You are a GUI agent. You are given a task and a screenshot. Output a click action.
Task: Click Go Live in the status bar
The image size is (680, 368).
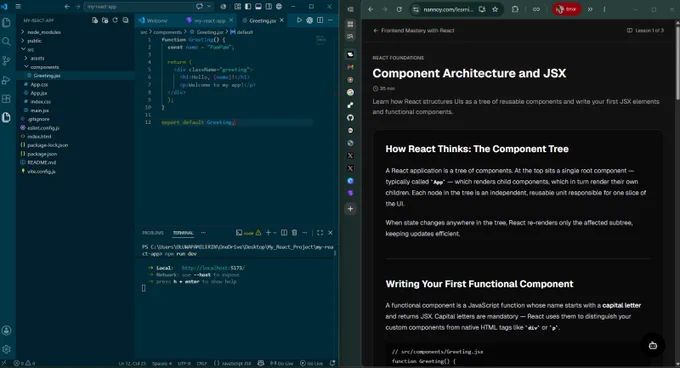(x=282, y=363)
